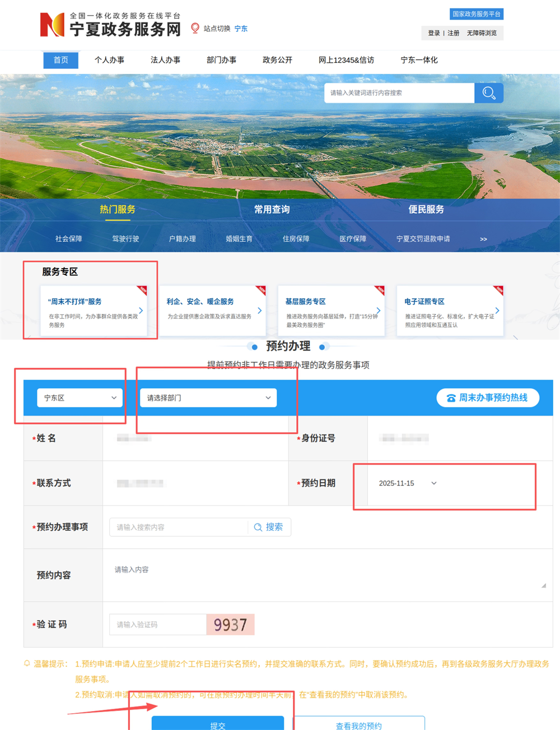This screenshot has height=730, width=560.
Task: Expand the 请选择部门 department dropdown
Action: (208, 397)
